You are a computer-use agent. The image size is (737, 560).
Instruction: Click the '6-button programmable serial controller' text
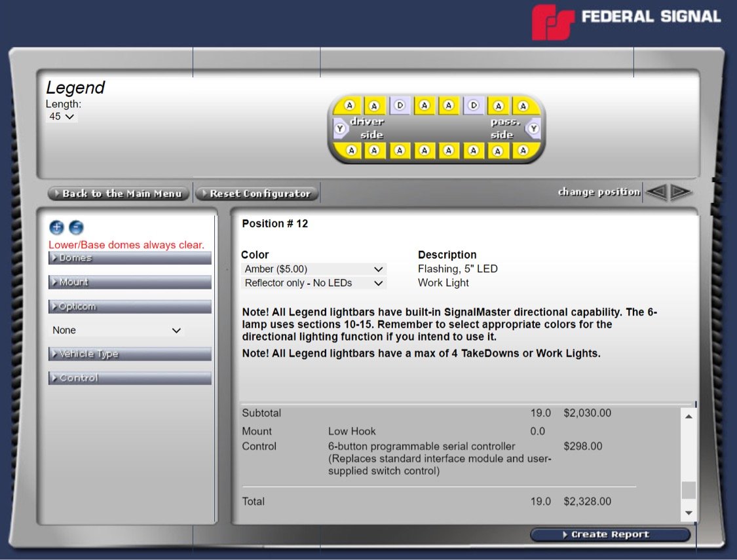click(422, 446)
